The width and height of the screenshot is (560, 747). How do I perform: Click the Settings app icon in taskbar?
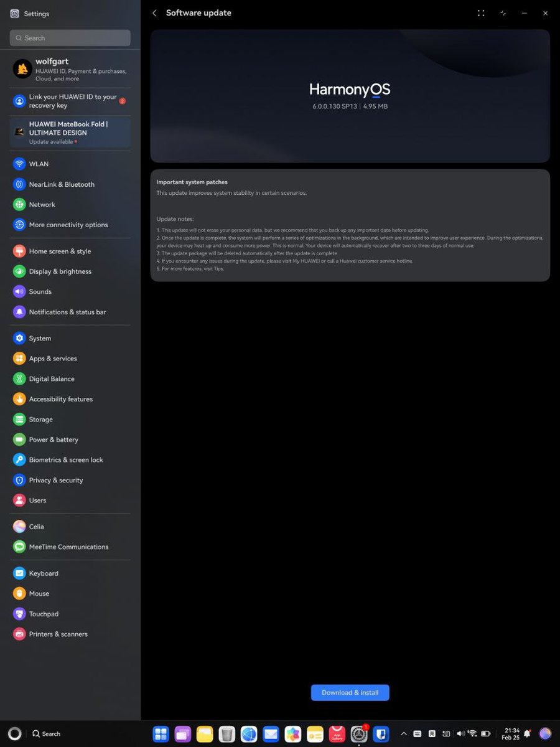[359, 734]
